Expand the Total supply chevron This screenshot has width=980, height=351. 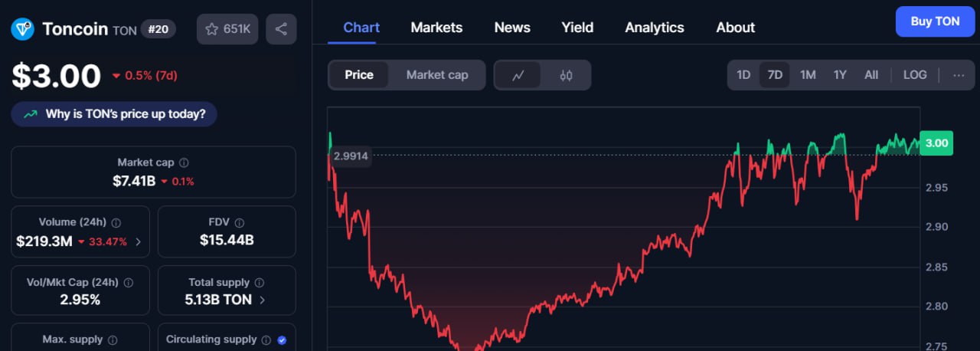pos(262,300)
